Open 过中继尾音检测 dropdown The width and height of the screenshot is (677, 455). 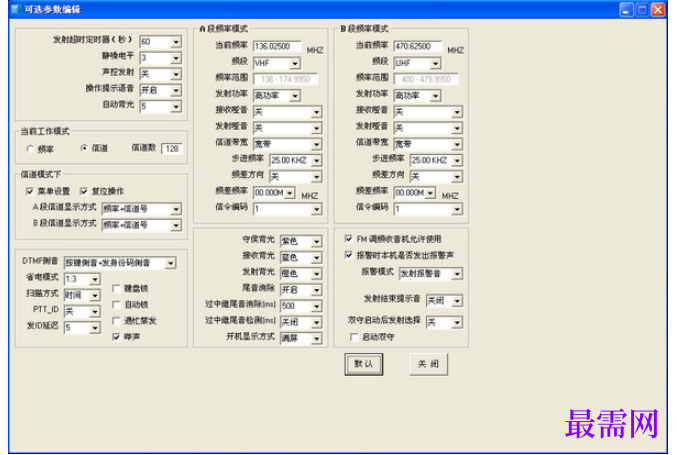coord(301,322)
